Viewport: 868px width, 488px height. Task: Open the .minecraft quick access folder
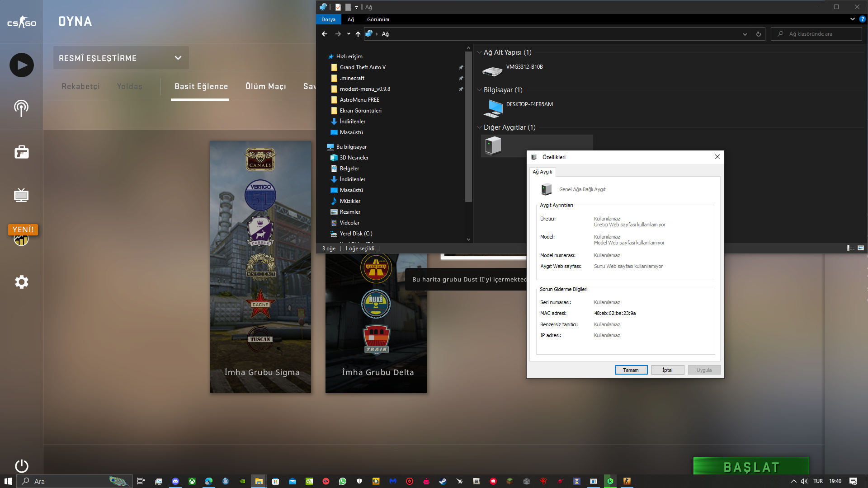click(x=352, y=78)
